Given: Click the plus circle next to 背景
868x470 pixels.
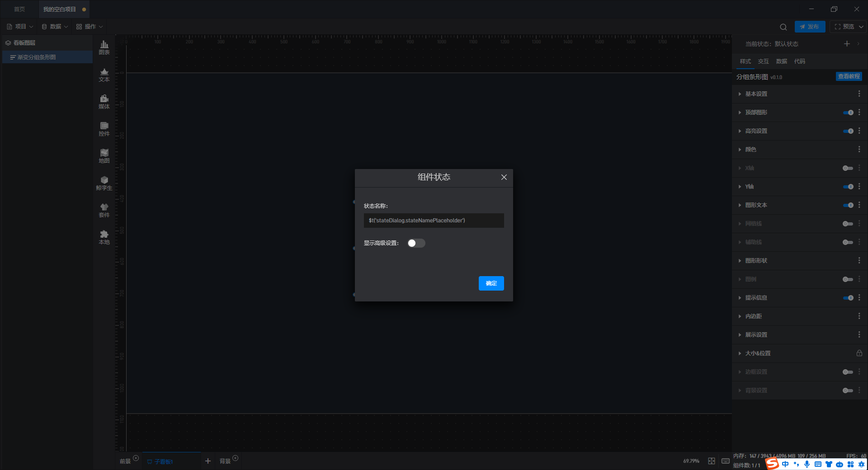Looking at the screenshot, I should [x=235, y=458].
